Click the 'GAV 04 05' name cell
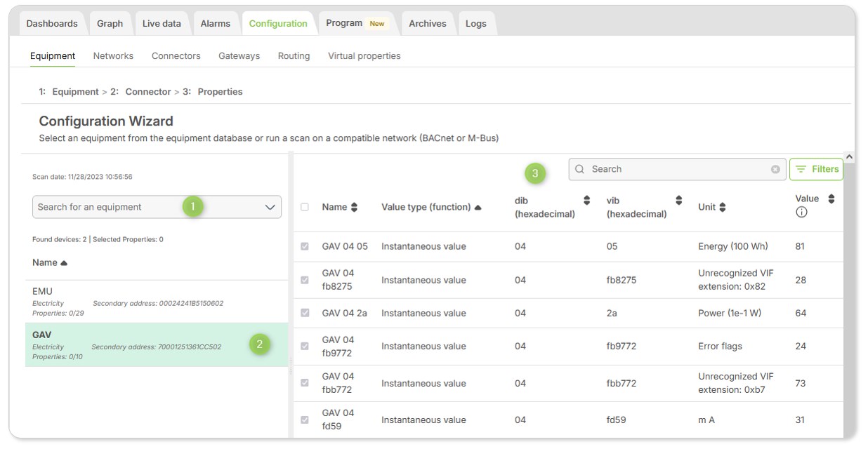Screen dimensions: 868x449 coord(345,246)
